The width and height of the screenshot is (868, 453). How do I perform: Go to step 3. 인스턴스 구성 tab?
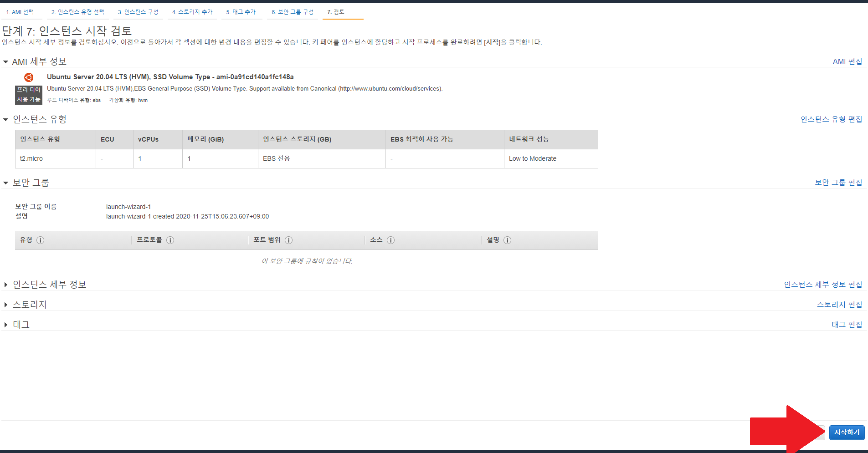pos(138,12)
